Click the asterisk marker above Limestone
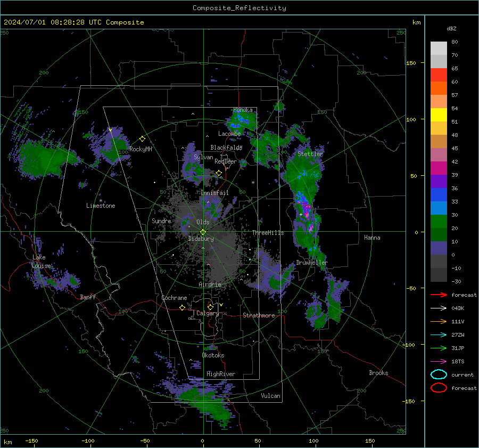The width and height of the screenshot is (479, 448). tap(101, 201)
